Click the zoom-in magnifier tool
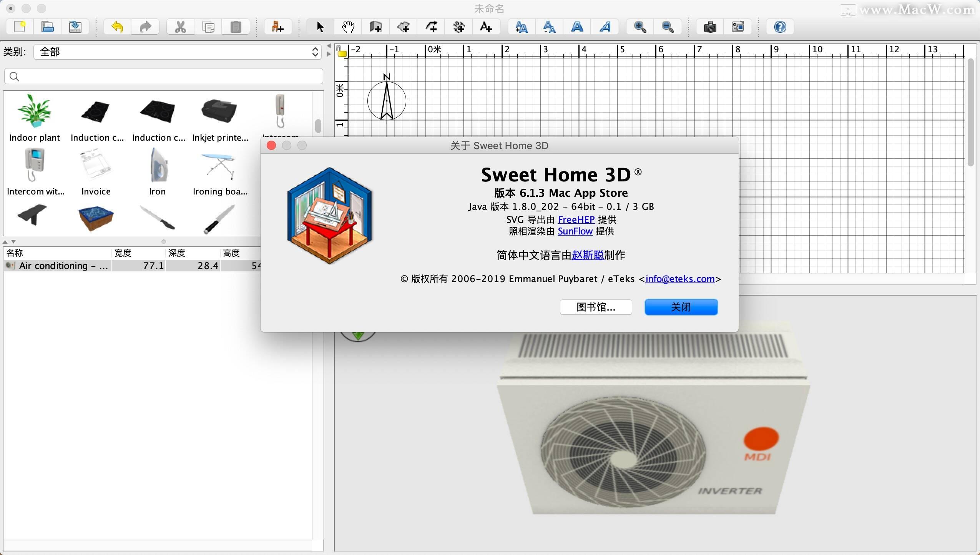980x555 pixels. click(x=639, y=26)
